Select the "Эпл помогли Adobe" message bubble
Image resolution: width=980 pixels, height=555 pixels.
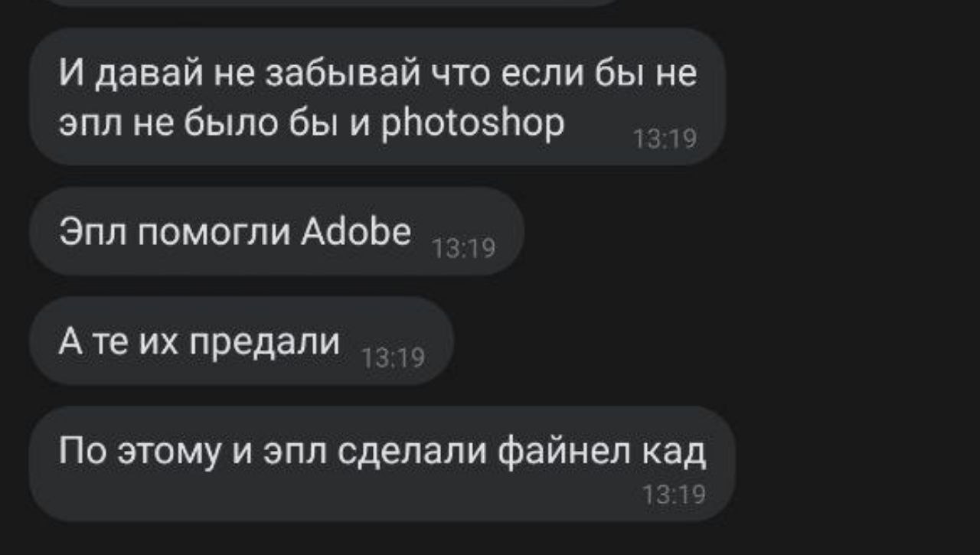(x=276, y=231)
